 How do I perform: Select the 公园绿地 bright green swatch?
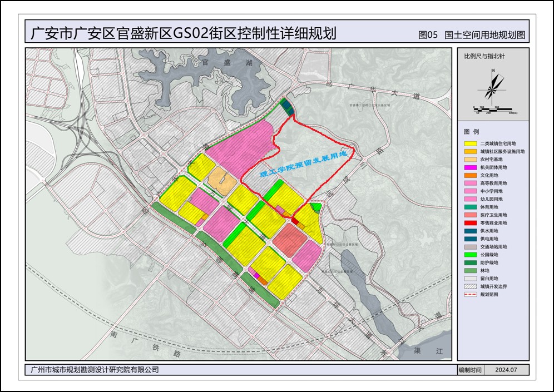[x=470, y=254]
